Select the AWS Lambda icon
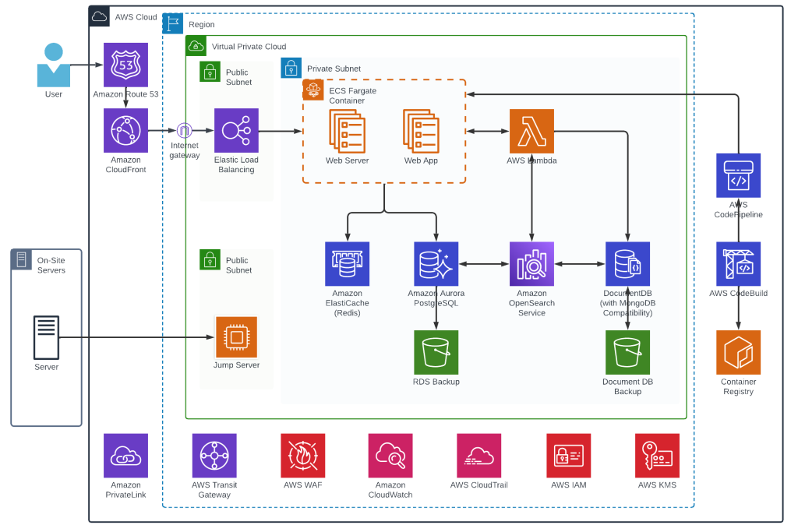The image size is (798, 532). [x=531, y=131]
